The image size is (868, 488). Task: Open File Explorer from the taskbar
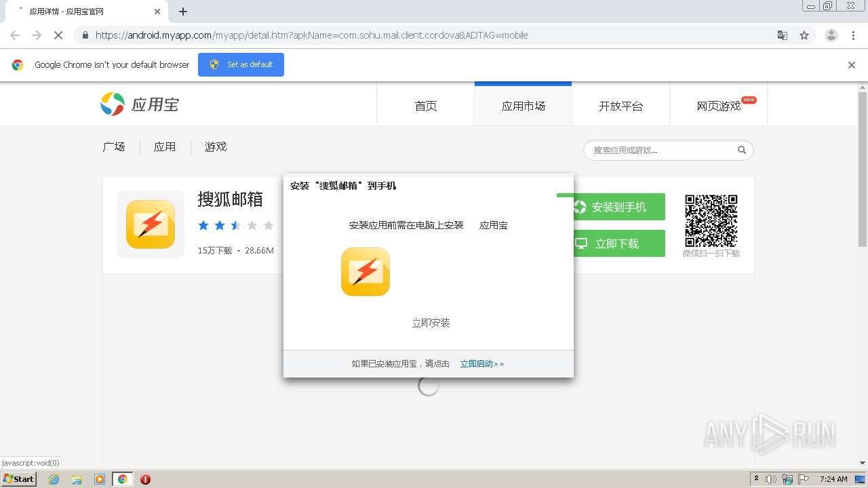[77, 479]
